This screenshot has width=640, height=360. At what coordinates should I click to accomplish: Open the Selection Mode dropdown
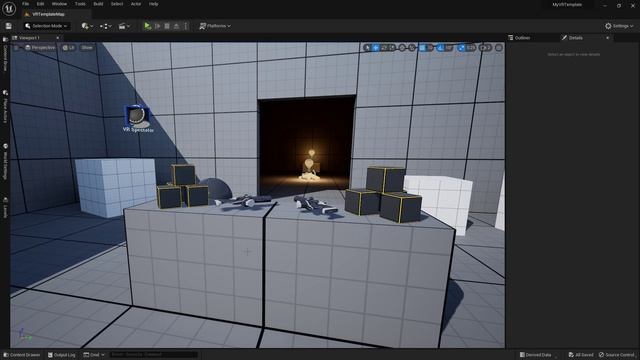tap(46, 26)
